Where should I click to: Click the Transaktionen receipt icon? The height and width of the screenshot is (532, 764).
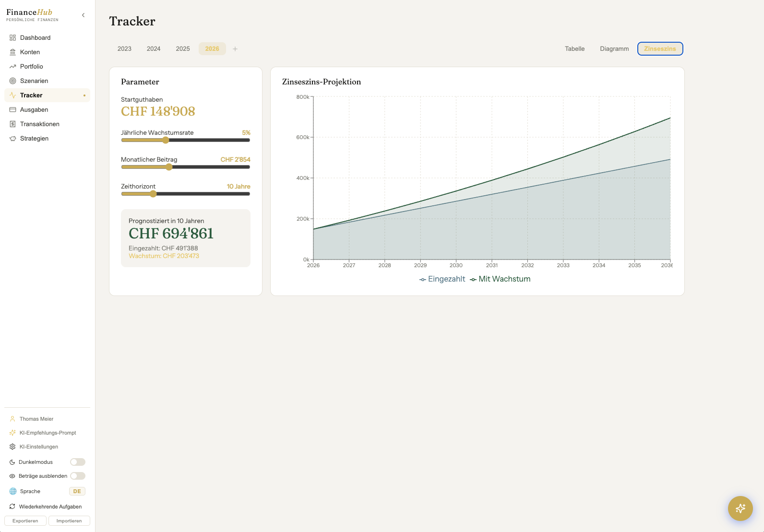[13, 124]
